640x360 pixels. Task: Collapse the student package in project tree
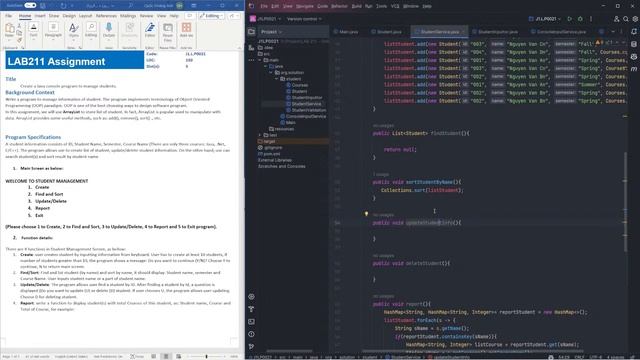[x=276, y=79]
